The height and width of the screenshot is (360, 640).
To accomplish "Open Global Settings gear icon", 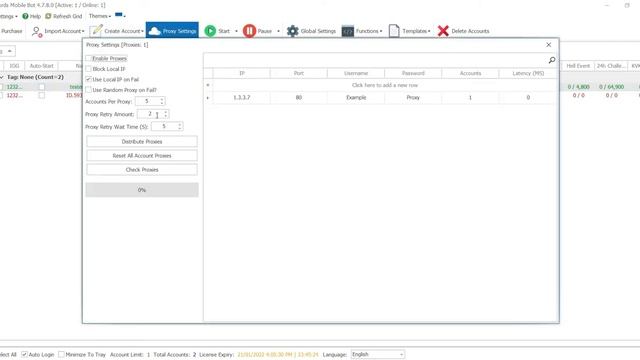I will pos(293,31).
